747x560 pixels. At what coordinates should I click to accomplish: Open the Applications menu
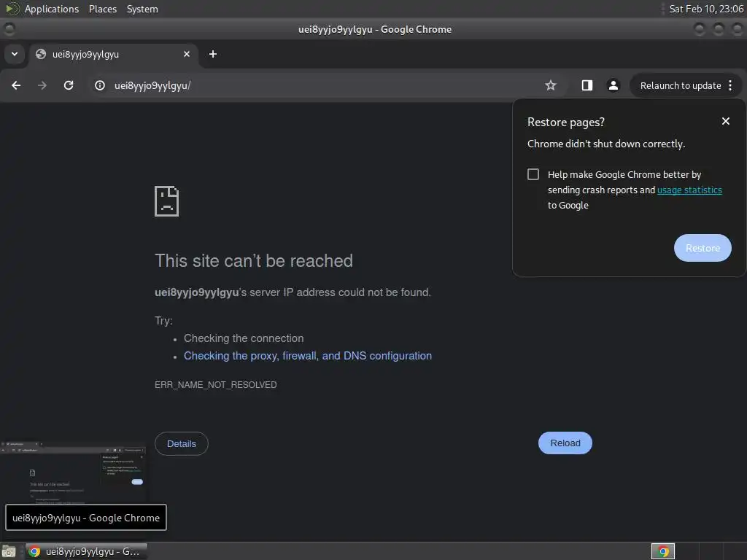(52, 9)
